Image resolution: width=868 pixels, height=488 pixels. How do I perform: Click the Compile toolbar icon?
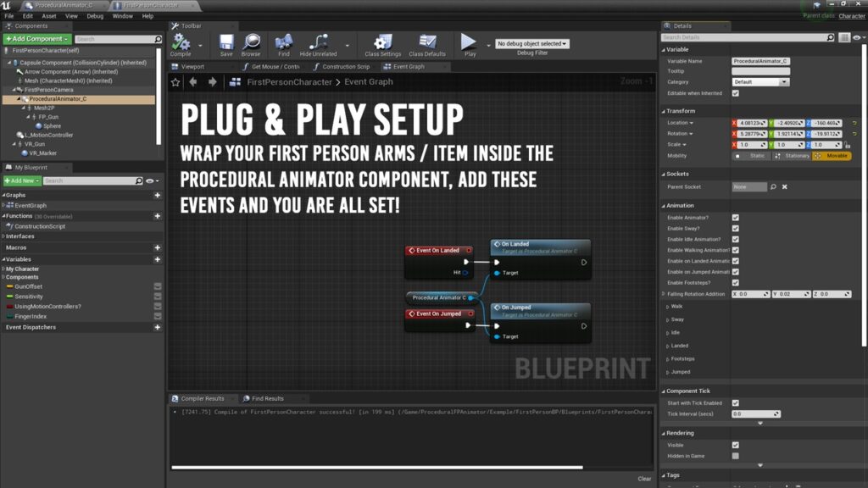181,43
